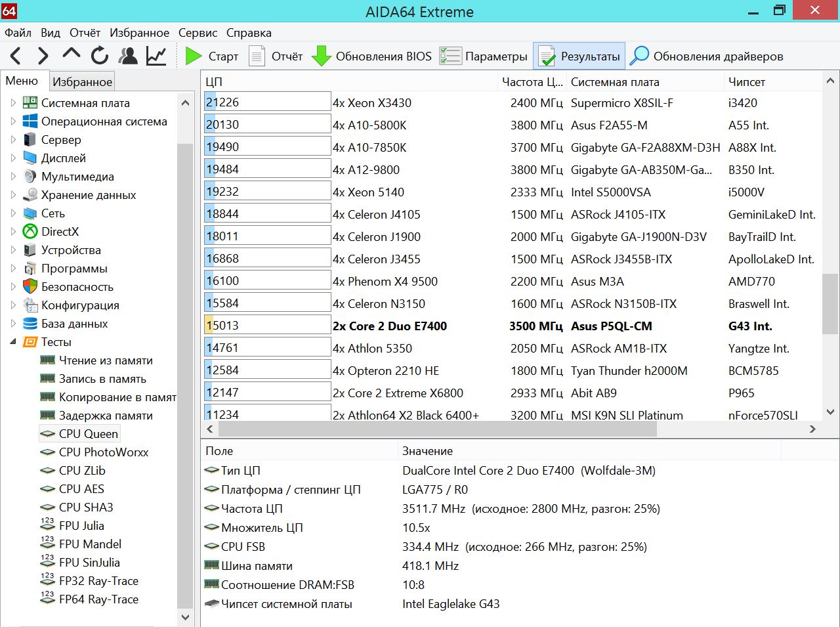The width and height of the screenshot is (840, 627).
Task: Switch to the Избранное sidebar tab
Action: click(83, 81)
